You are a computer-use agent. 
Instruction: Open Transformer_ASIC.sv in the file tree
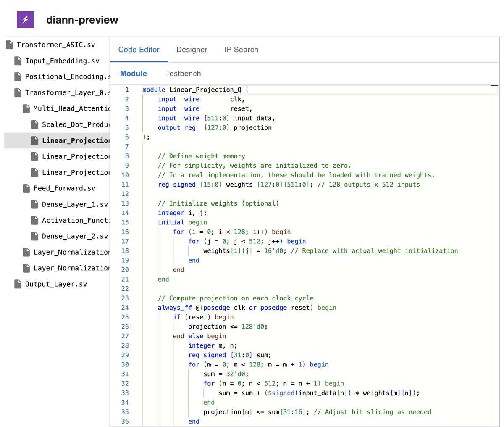pyautogui.click(x=56, y=45)
